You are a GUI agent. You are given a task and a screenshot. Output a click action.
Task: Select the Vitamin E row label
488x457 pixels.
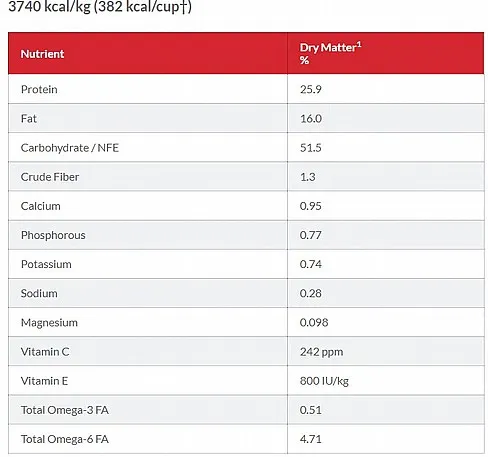44,381
